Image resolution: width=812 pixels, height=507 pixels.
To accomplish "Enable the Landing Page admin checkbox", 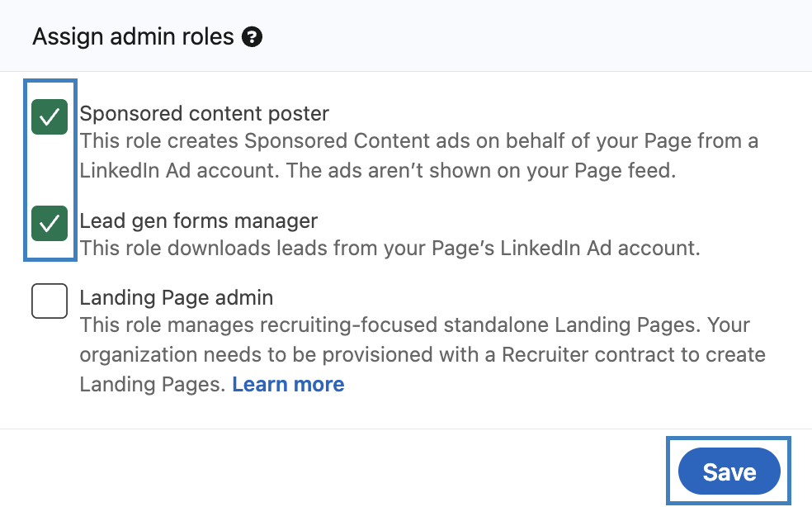I will click(50, 301).
